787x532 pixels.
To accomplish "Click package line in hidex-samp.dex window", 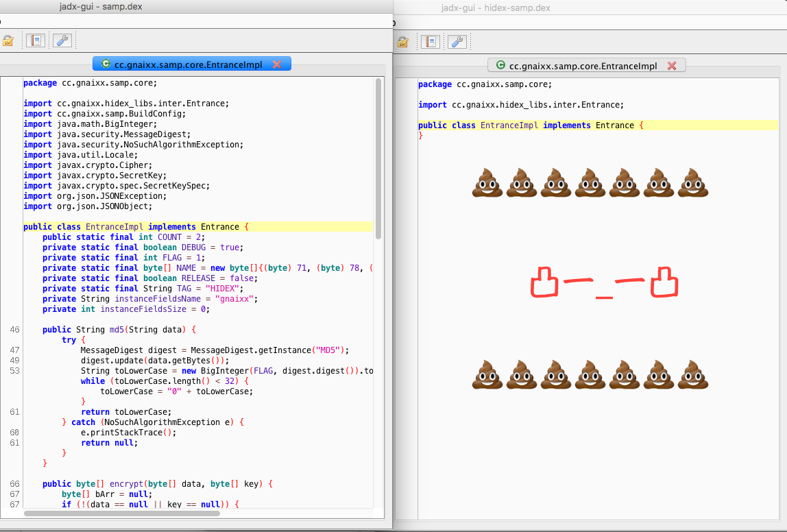I will coord(485,84).
